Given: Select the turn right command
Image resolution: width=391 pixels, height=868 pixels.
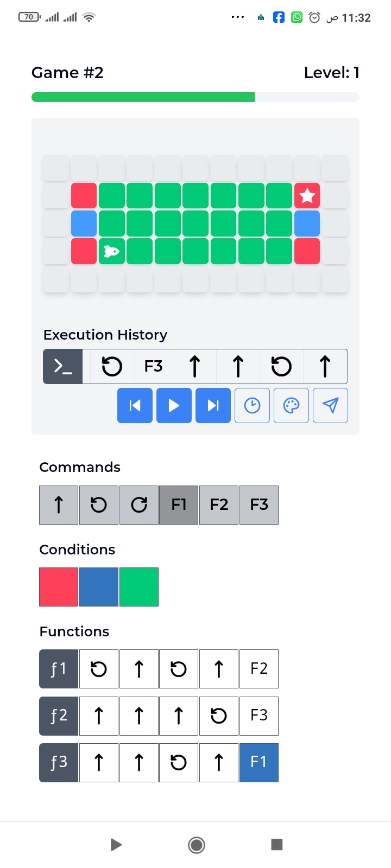Looking at the screenshot, I should tap(139, 505).
